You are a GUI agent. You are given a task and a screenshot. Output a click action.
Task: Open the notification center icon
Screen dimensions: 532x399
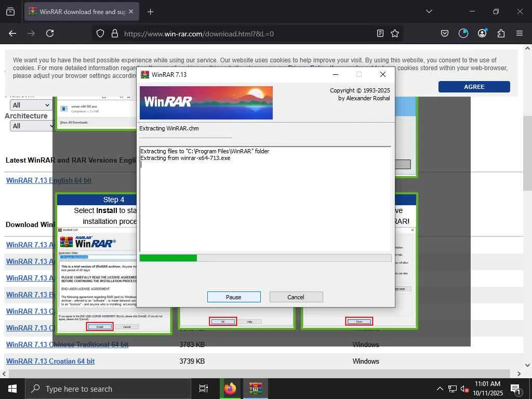516,389
